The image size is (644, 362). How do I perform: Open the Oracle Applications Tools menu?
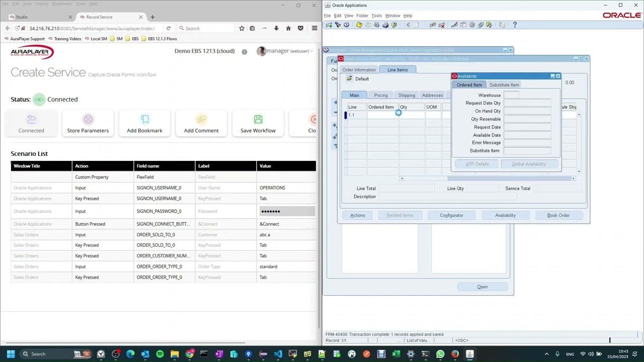coord(376,16)
